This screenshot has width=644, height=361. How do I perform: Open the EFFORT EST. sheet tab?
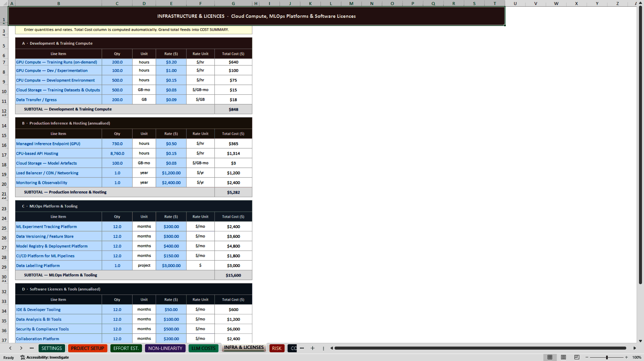coord(126,348)
